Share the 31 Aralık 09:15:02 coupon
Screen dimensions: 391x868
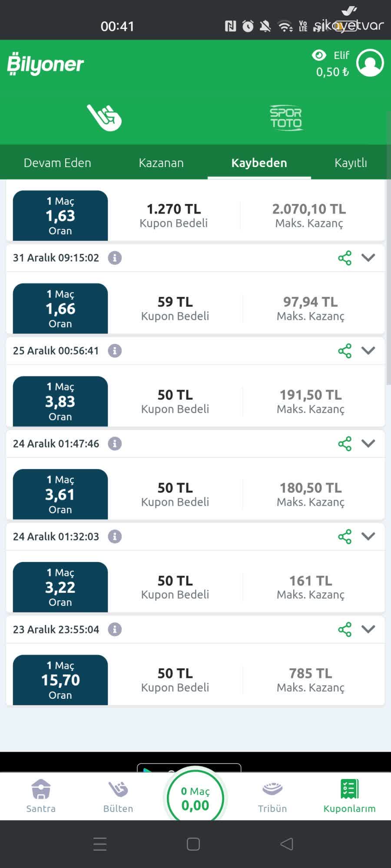[x=345, y=258]
